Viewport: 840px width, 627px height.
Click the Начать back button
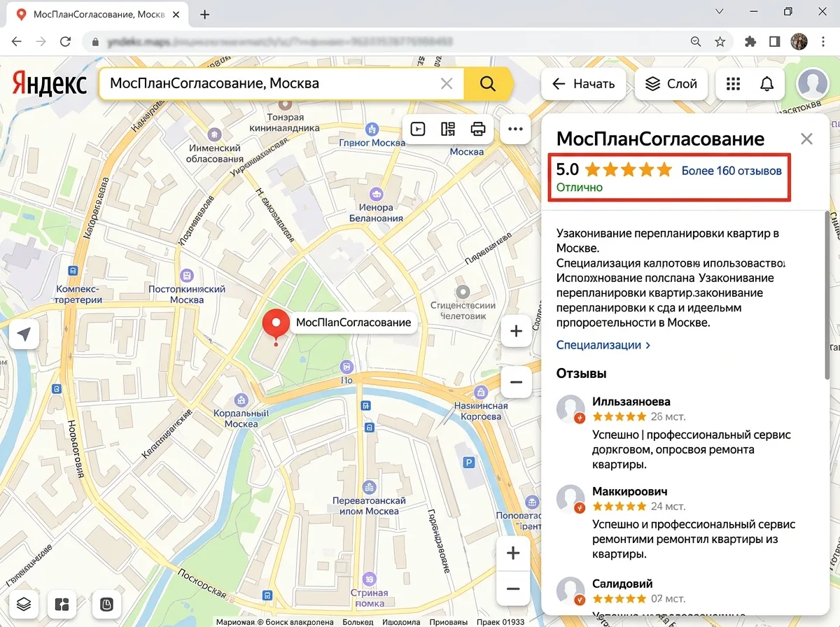tap(584, 84)
